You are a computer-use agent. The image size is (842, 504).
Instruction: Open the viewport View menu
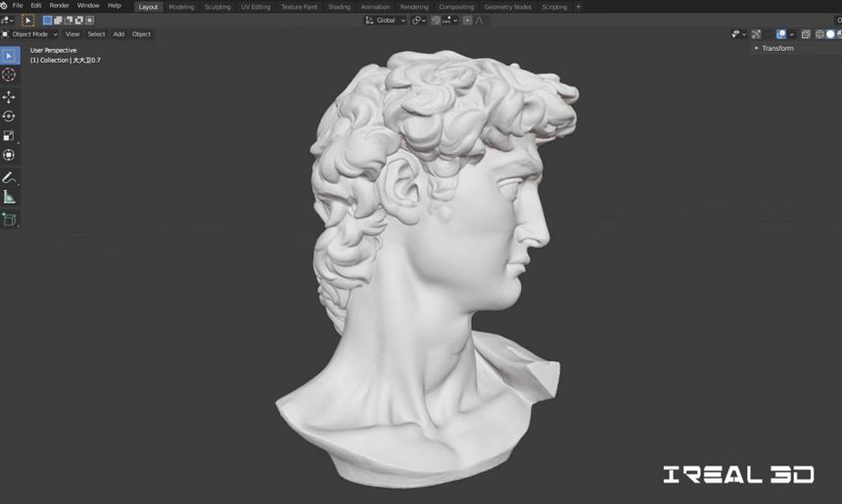tap(71, 34)
